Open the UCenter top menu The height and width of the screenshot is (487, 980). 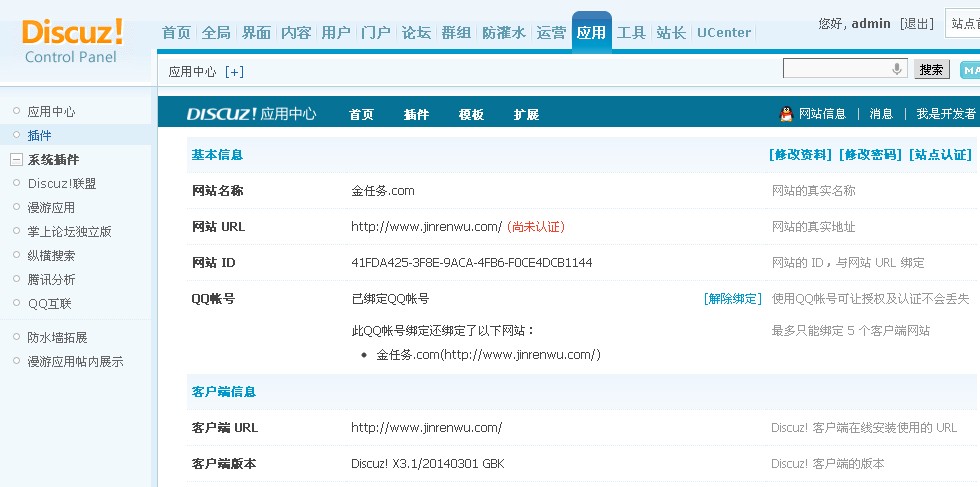pos(724,33)
